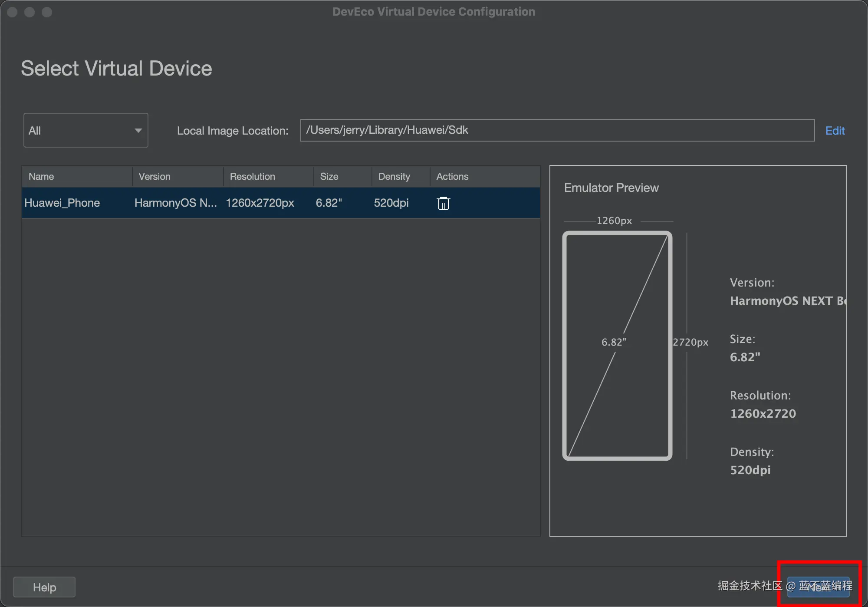This screenshot has width=868, height=607.
Task: Delete the Huawei_Phone virtual device
Action: tap(443, 203)
